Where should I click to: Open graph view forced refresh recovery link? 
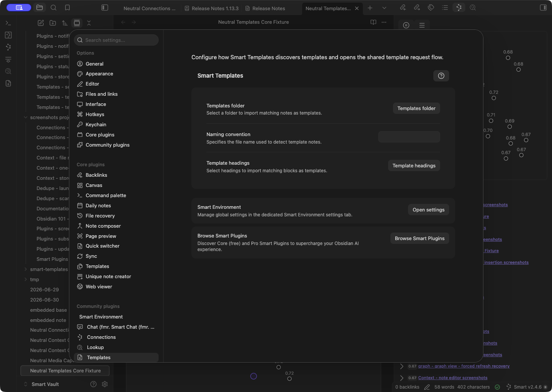464,366
